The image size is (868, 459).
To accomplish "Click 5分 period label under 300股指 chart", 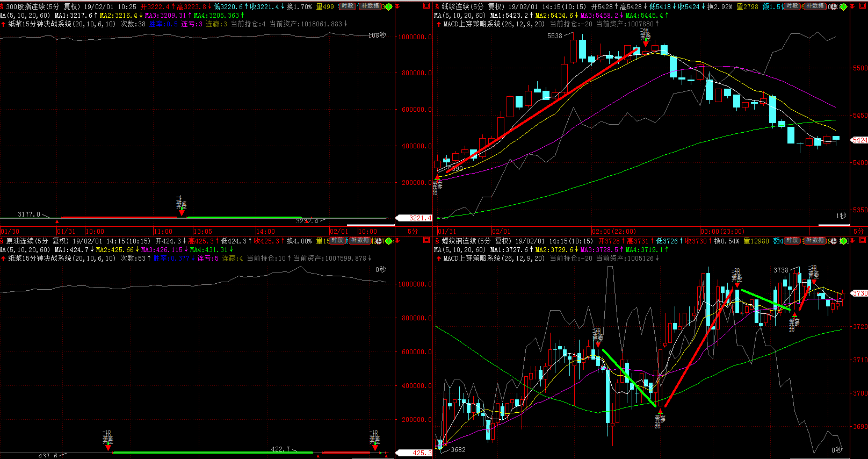I will tap(413, 231).
